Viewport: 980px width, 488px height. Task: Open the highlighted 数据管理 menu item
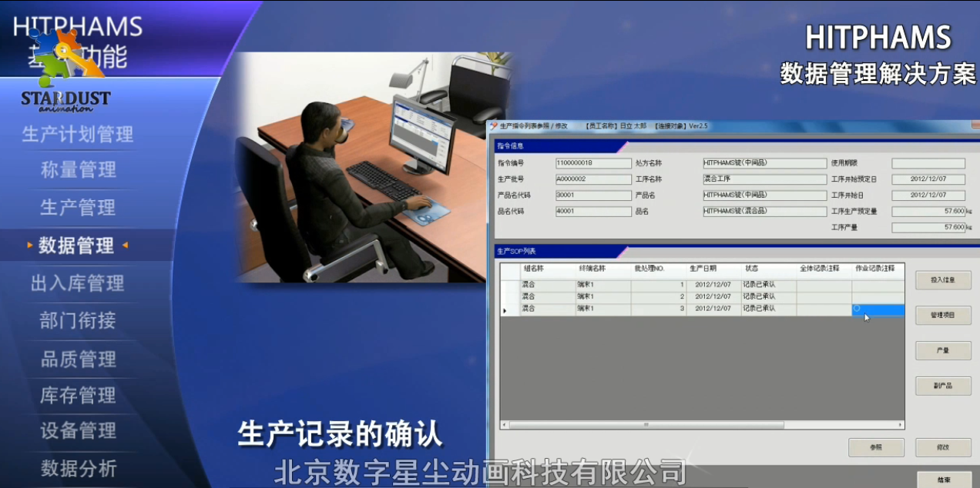77,246
